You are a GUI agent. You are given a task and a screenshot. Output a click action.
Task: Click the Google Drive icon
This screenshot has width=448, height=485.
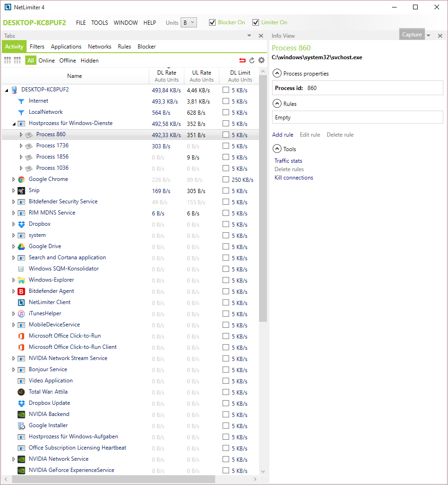coord(21,247)
